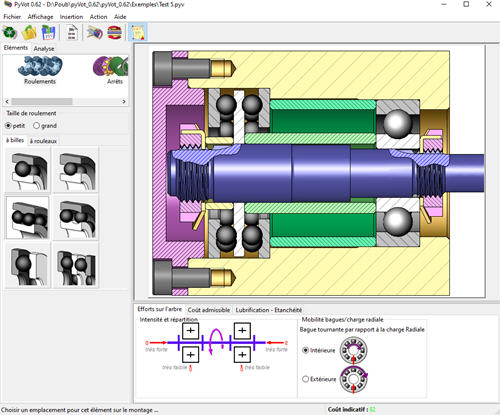Select the 'grand' bearing size option
The width and height of the screenshot is (500, 415).
click(x=45, y=126)
